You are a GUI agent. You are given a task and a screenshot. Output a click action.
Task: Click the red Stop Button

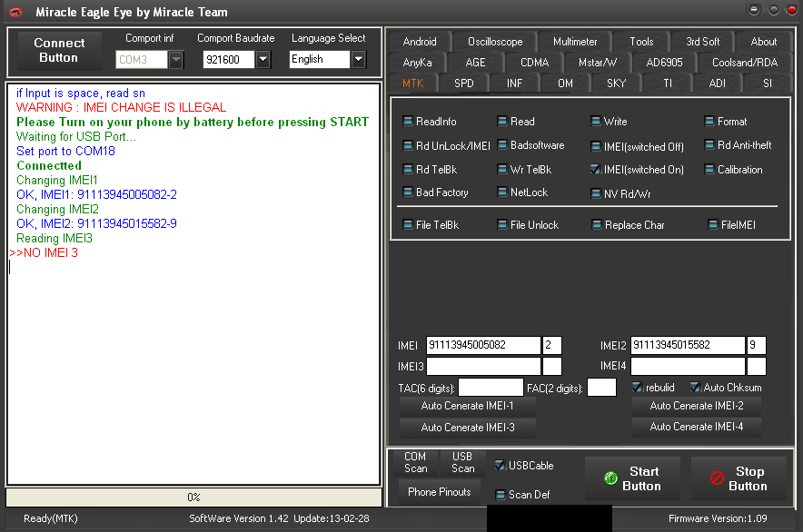[739, 478]
